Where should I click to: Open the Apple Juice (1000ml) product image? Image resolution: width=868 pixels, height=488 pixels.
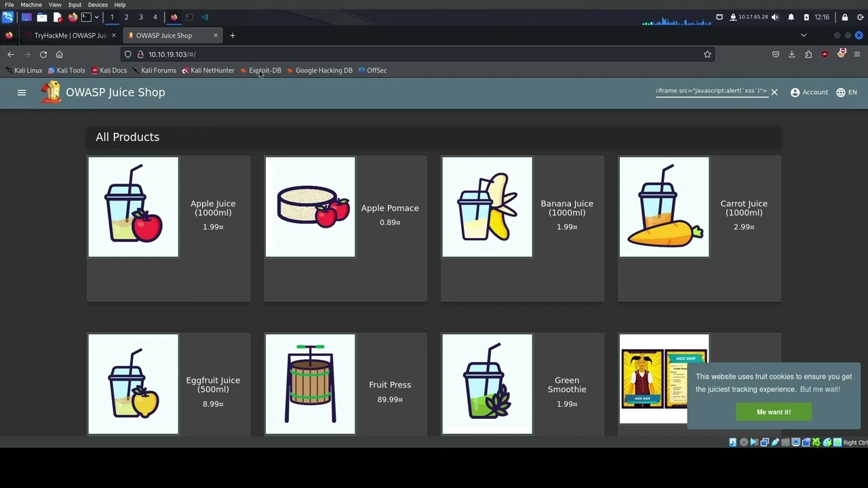[x=133, y=207]
